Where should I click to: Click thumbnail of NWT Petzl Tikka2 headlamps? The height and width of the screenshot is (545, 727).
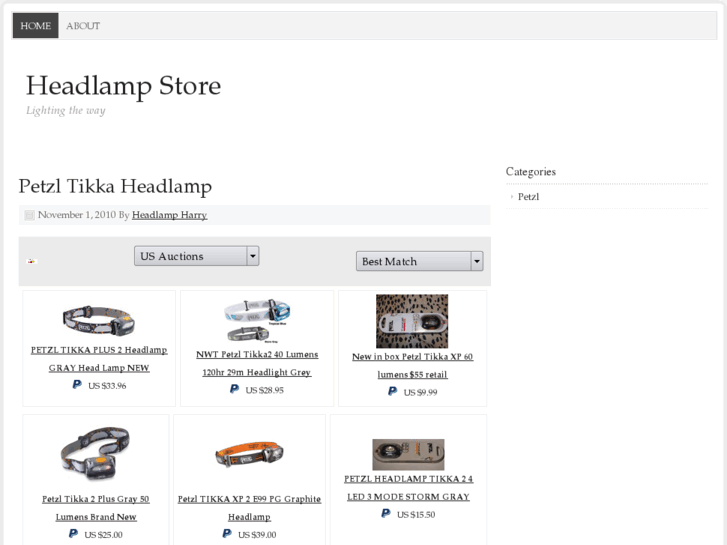(x=257, y=321)
